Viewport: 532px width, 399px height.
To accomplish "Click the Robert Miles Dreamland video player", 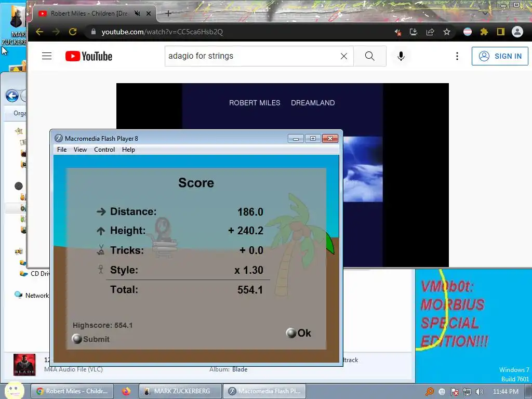I will point(282,105).
